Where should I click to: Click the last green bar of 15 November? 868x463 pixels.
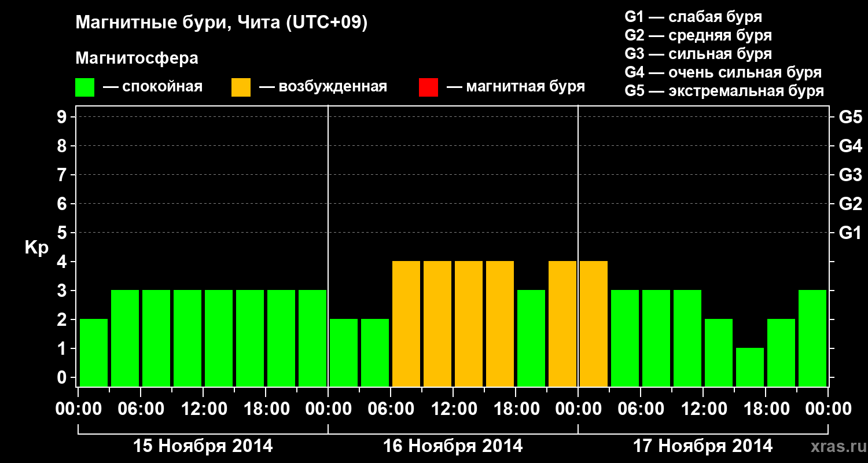[x=312, y=338]
